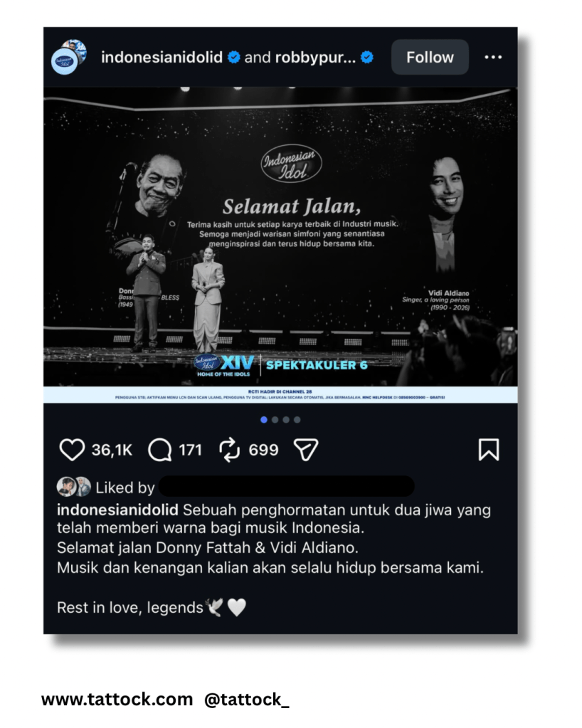Open the Liked by avatars list
Image resolution: width=582 pixels, height=728 pixels.
click(74, 487)
